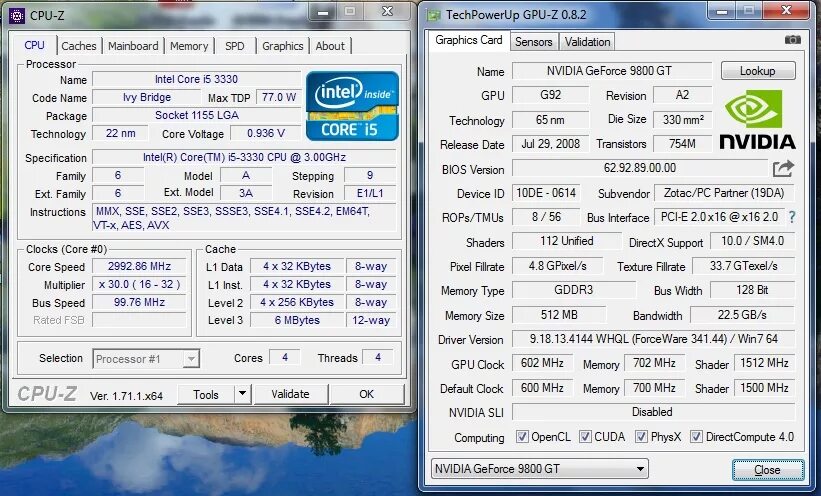Click the Bus Interface question mark help
The width and height of the screenshot is (821, 496).
click(792, 217)
